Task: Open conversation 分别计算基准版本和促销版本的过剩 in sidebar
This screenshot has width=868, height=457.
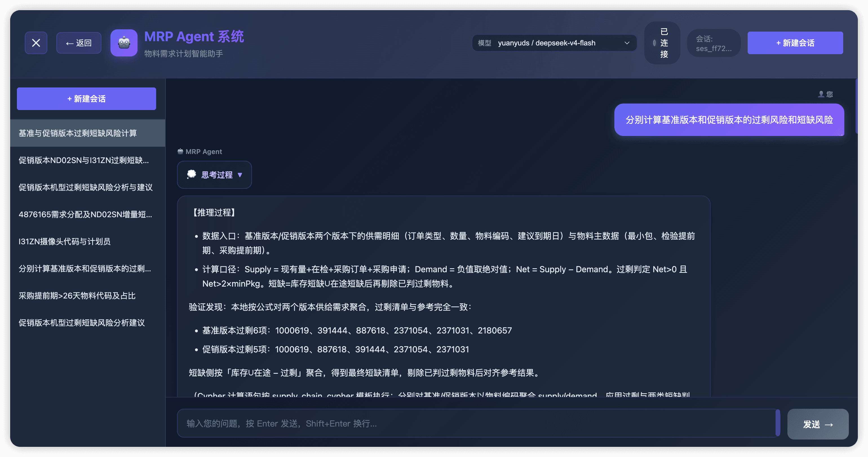Action: 88,269
